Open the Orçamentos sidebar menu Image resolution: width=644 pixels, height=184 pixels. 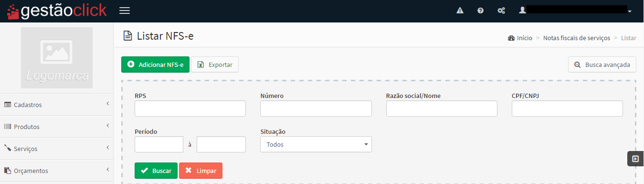coord(57,171)
